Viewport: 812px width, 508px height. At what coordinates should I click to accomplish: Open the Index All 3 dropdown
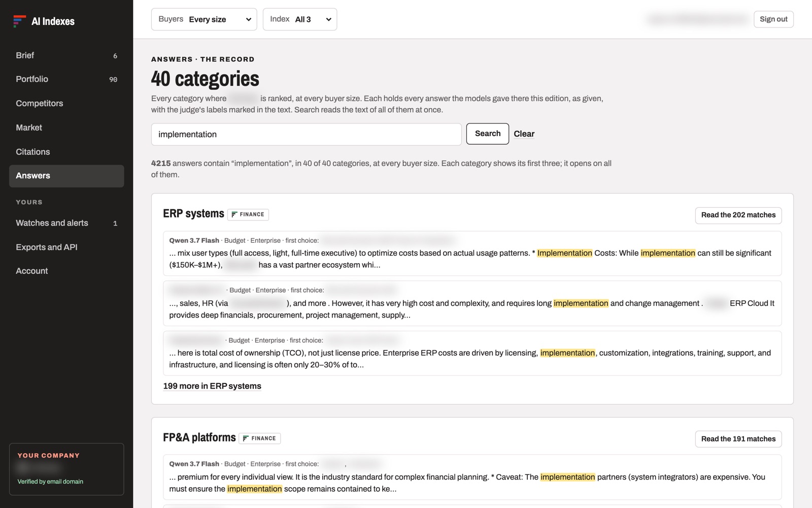tap(300, 19)
